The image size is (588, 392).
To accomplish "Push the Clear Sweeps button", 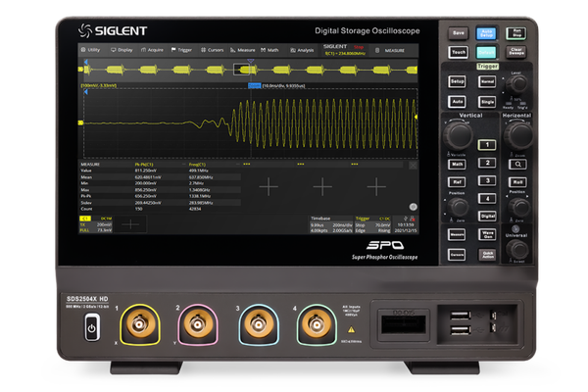I will [x=516, y=52].
